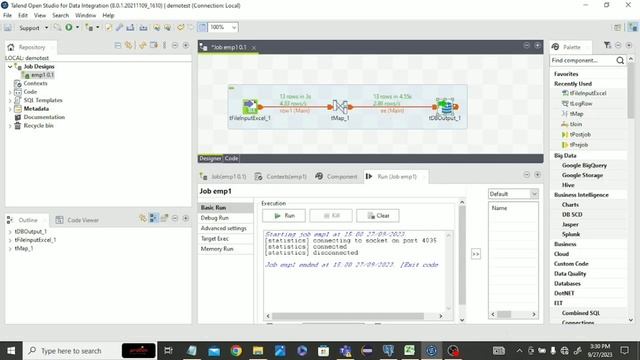Screen dimensions: 640x360
Task: Open the Edit menu
Action: click(23, 15)
